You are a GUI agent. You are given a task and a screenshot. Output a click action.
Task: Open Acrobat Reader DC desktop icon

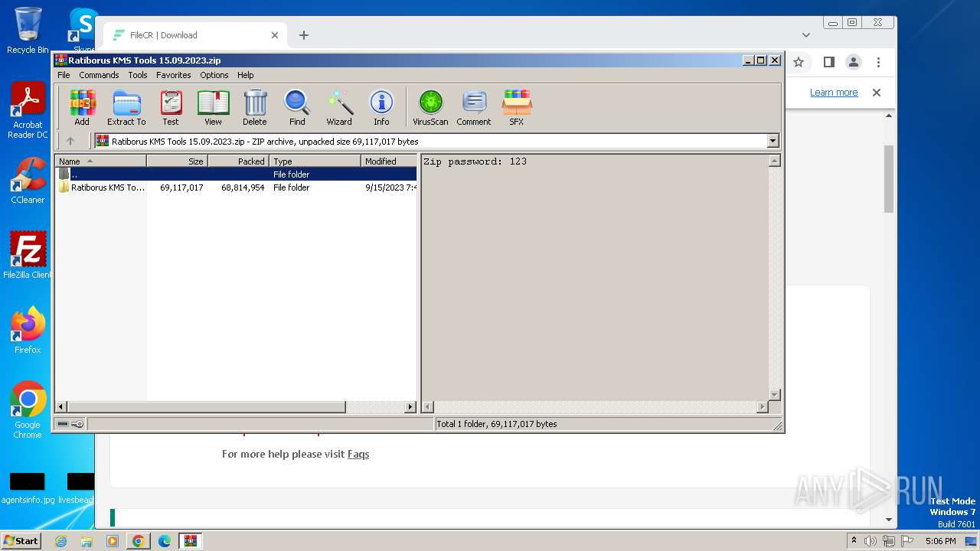pyautogui.click(x=28, y=111)
